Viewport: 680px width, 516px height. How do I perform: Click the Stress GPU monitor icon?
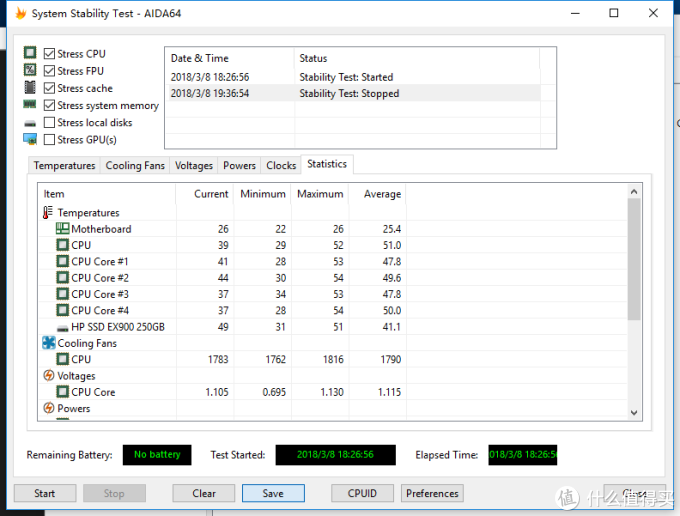pyautogui.click(x=30, y=139)
